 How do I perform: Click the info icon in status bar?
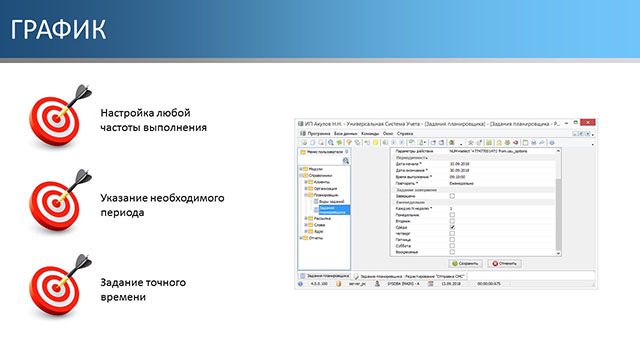pos(300,284)
